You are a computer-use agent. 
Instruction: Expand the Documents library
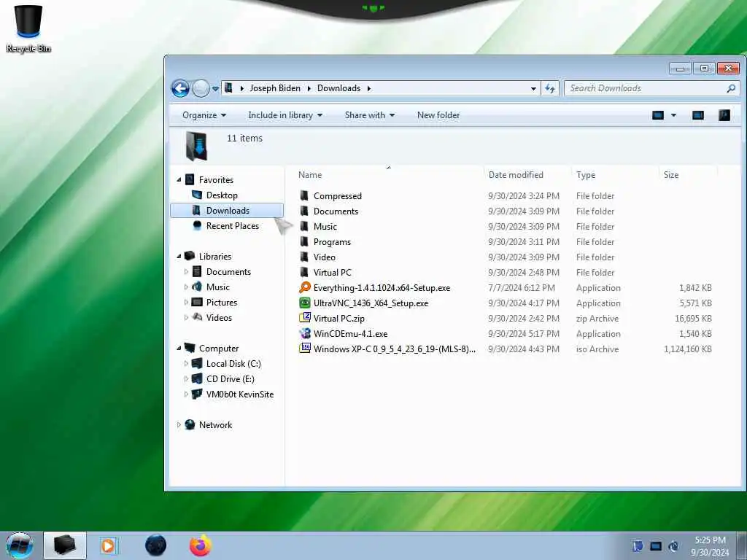[186, 272]
